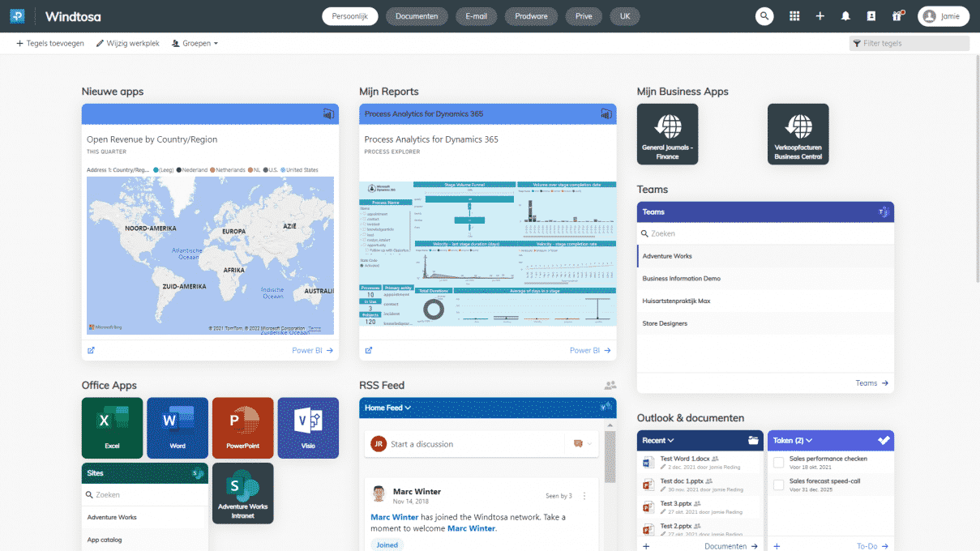The width and height of the screenshot is (980, 551).
Task: Open Documenten footer link in Recent tile
Action: pos(731,546)
